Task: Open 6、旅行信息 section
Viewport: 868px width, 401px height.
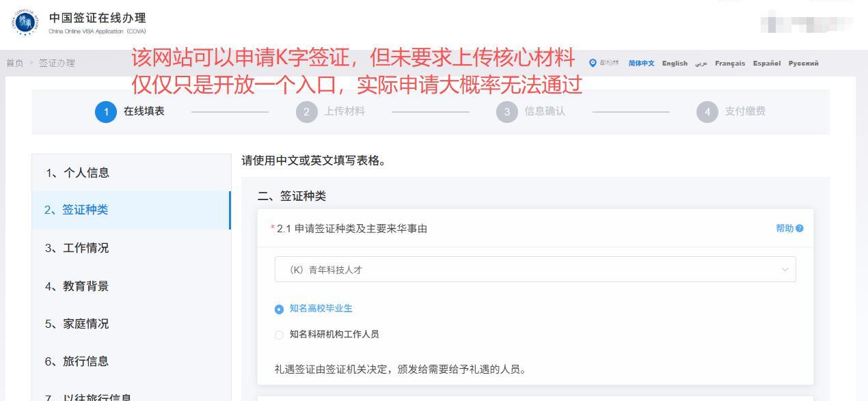Action: pyautogui.click(x=77, y=361)
